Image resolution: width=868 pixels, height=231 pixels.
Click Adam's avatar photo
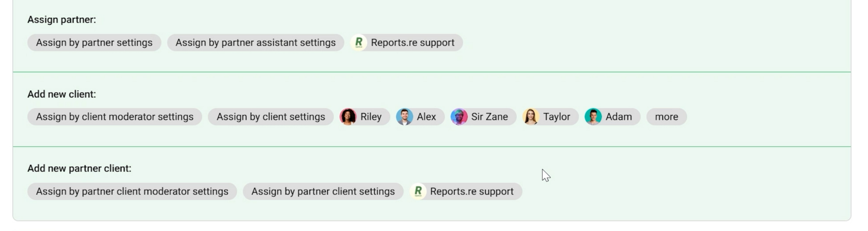click(593, 117)
